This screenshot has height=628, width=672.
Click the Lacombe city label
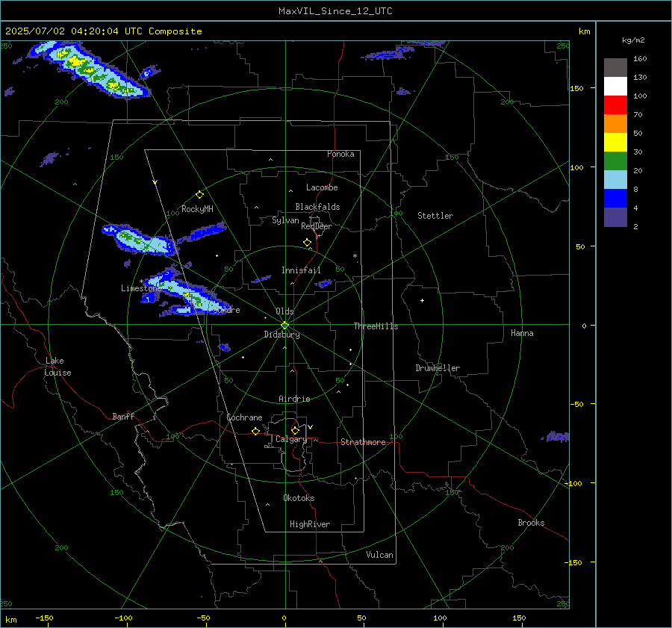(322, 187)
